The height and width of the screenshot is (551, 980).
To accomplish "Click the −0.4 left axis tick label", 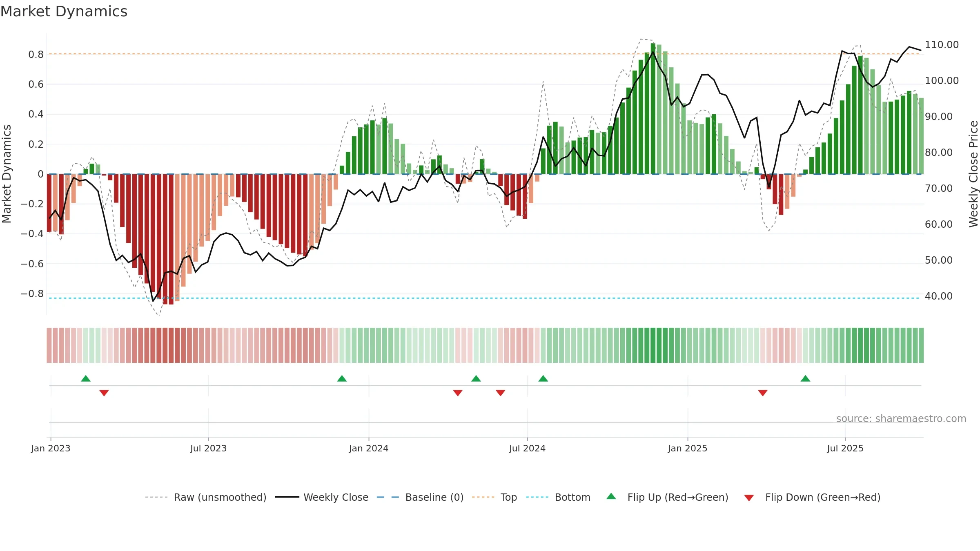I will (x=32, y=234).
